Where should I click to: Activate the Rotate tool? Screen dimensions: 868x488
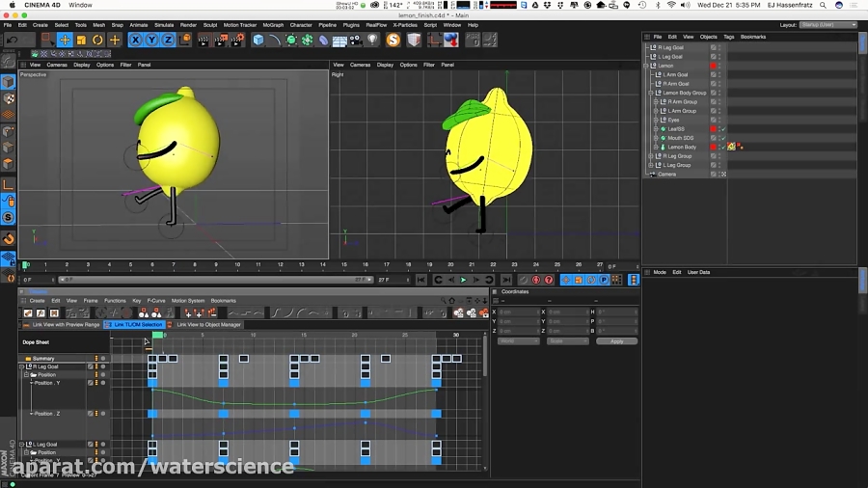pos(97,40)
